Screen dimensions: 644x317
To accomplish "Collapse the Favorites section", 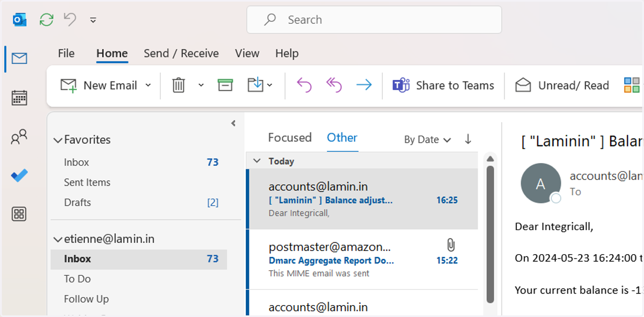I will coord(57,140).
